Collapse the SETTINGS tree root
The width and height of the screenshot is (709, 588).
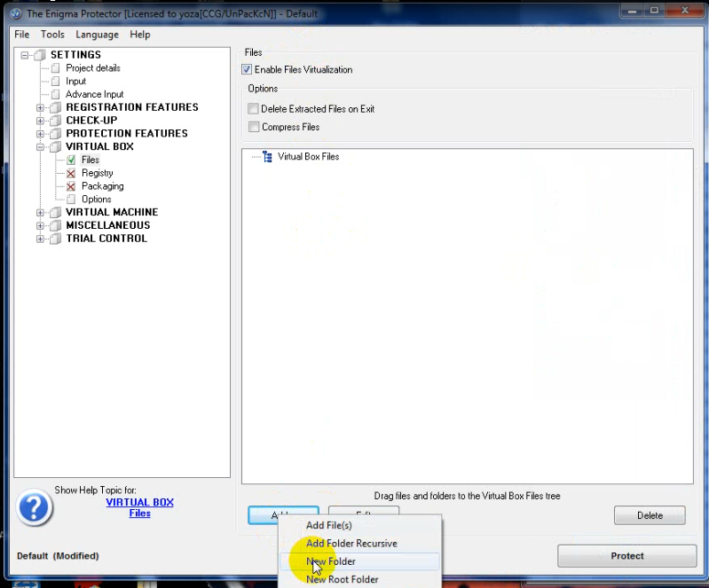(x=25, y=55)
